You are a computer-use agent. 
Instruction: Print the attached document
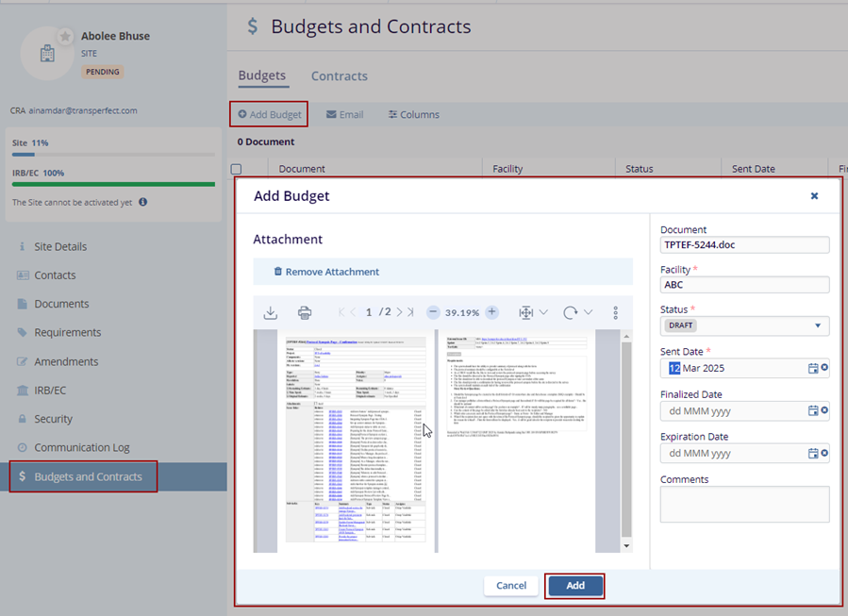tap(304, 312)
